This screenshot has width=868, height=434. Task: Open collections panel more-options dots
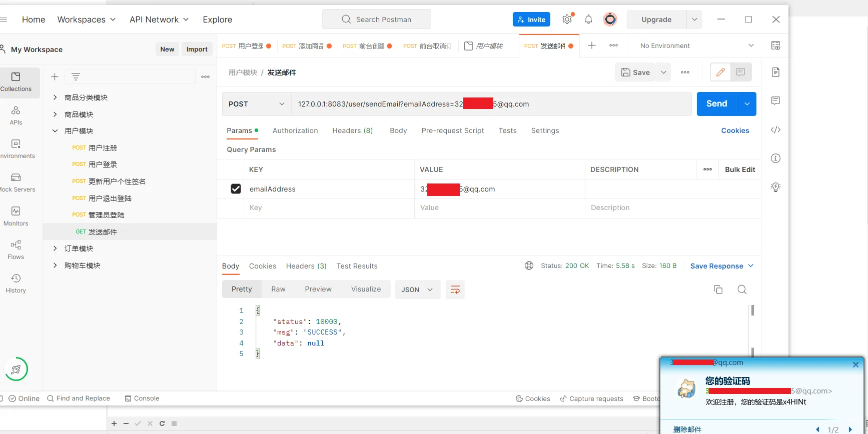pos(205,76)
